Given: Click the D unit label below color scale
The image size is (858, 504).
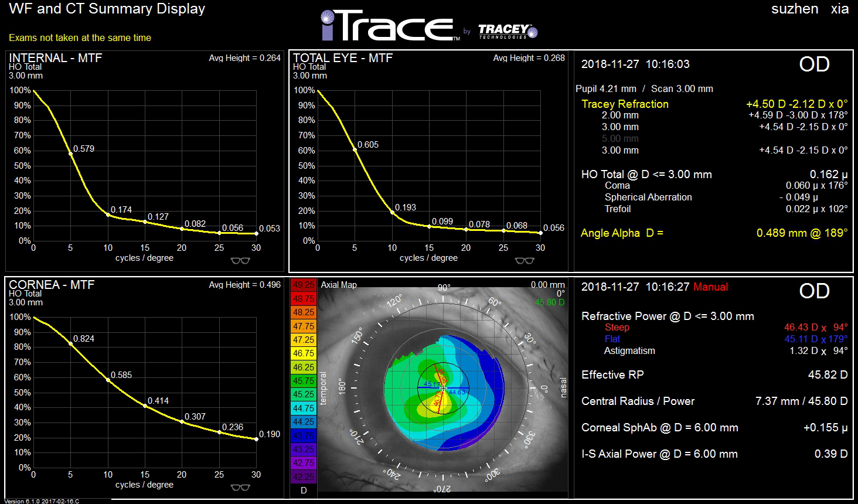Looking at the screenshot, I should click(x=304, y=491).
